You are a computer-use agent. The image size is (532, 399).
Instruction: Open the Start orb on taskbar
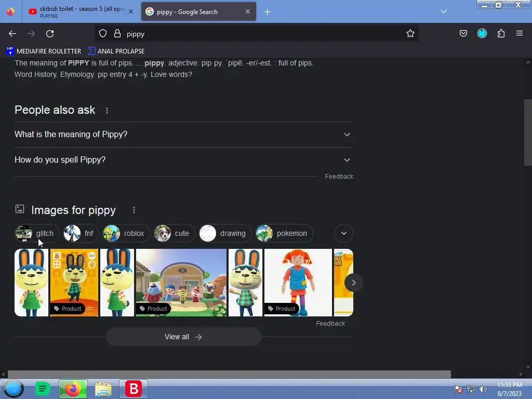[x=14, y=389]
